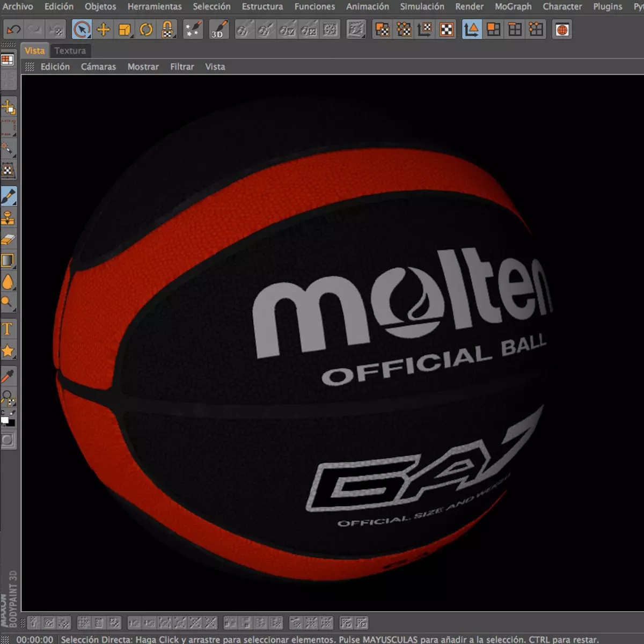Image resolution: width=644 pixels, height=644 pixels.
Task: Open the Character menu
Action: click(562, 6)
